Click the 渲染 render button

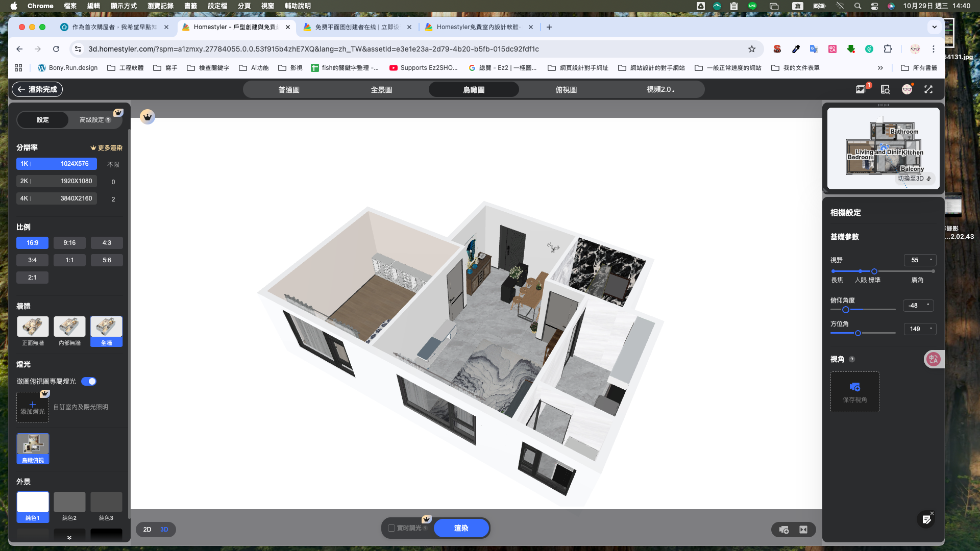pos(461,528)
